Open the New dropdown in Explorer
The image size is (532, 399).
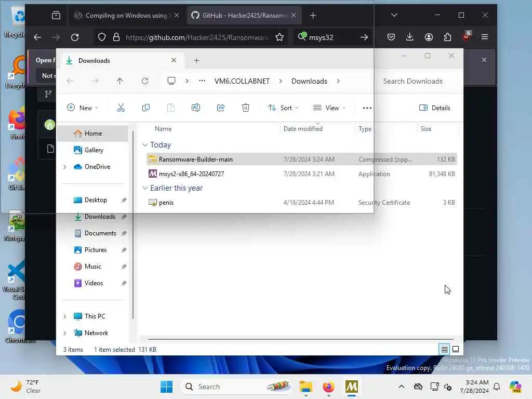tap(83, 108)
